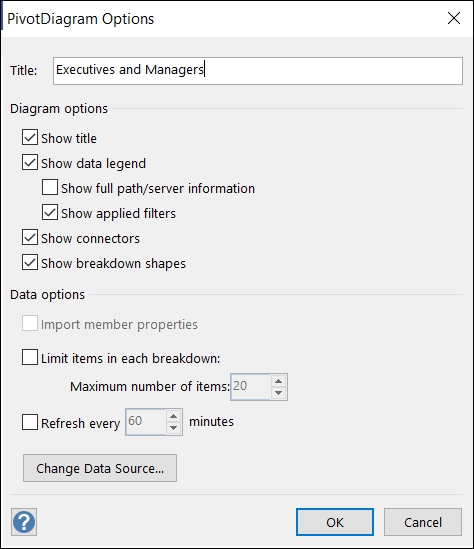The image size is (474, 549).
Task: Increase maximum number of items spinner
Action: 279,381
